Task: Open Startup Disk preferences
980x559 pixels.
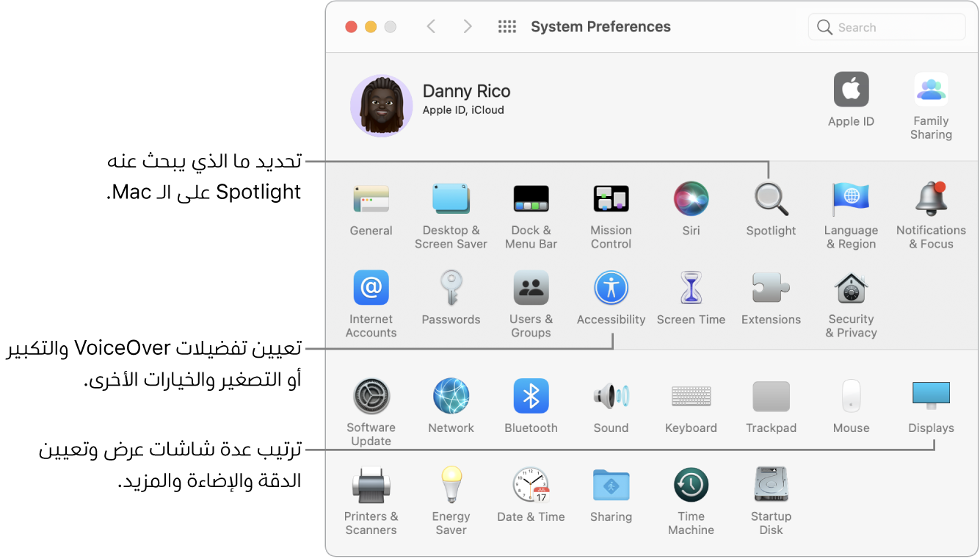Action: pyautogui.click(x=771, y=485)
